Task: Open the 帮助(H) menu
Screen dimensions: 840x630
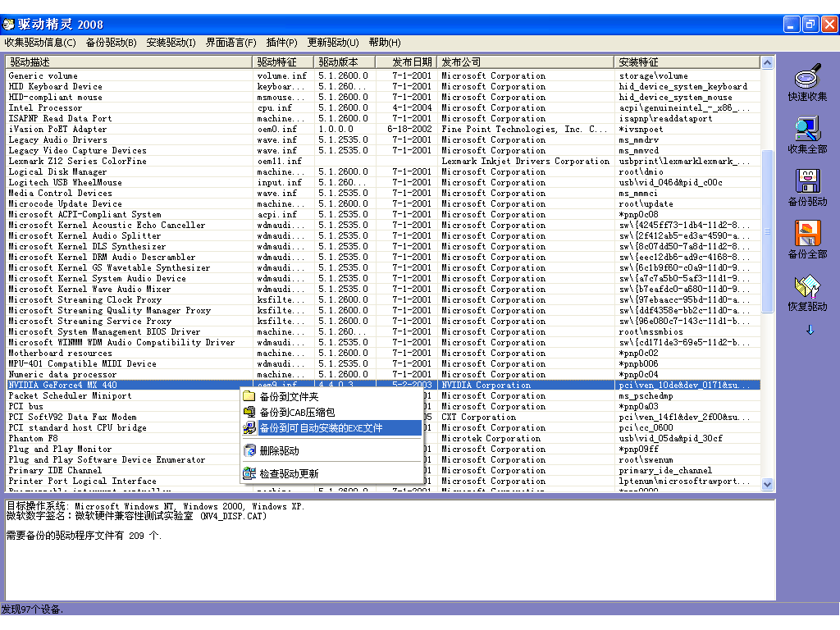Action: [x=385, y=43]
